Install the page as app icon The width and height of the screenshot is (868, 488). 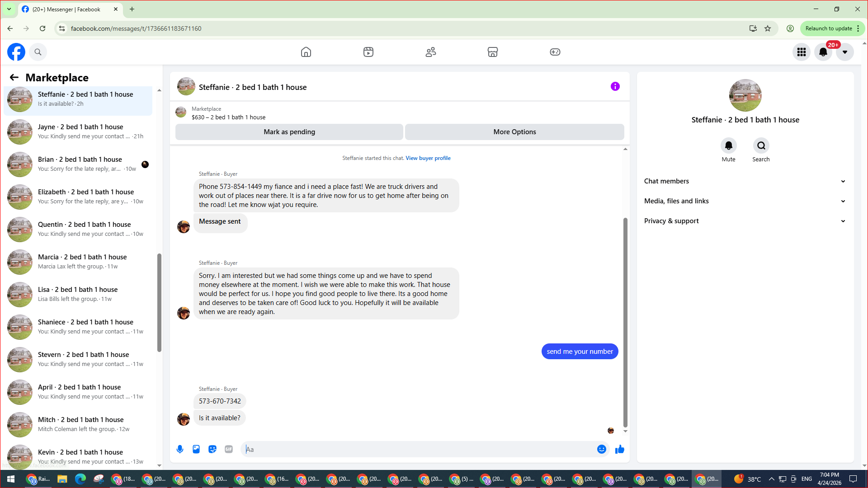(753, 28)
